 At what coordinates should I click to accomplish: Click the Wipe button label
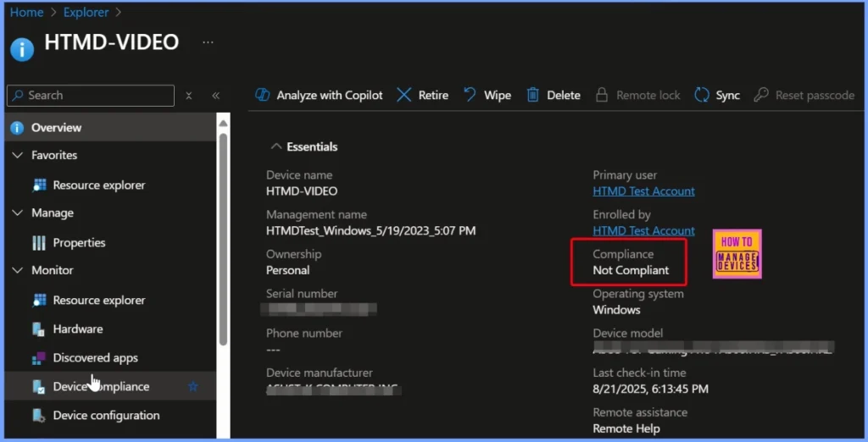[498, 95]
